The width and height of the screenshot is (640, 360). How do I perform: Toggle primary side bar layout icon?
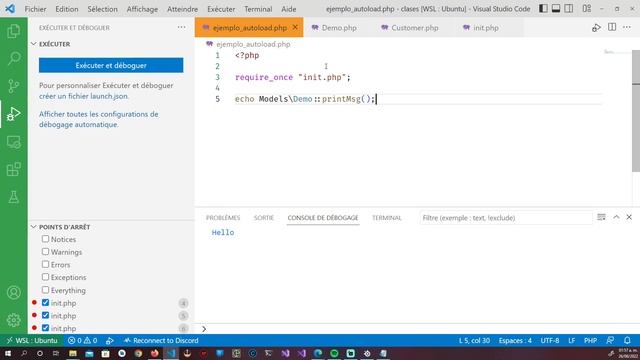point(543,9)
